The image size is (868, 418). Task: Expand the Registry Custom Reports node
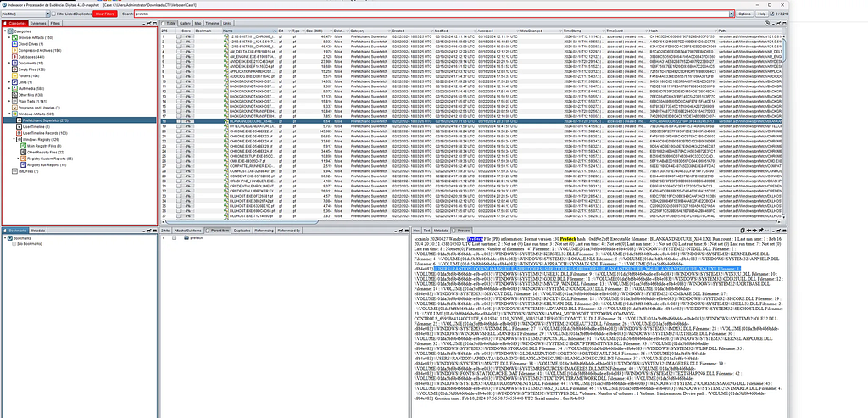tap(19, 159)
